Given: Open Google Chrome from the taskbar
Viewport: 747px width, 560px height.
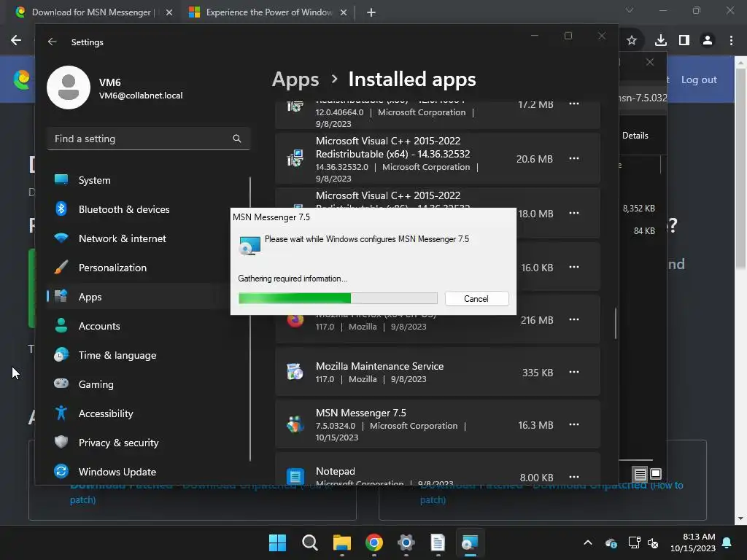Looking at the screenshot, I should pyautogui.click(x=374, y=542).
